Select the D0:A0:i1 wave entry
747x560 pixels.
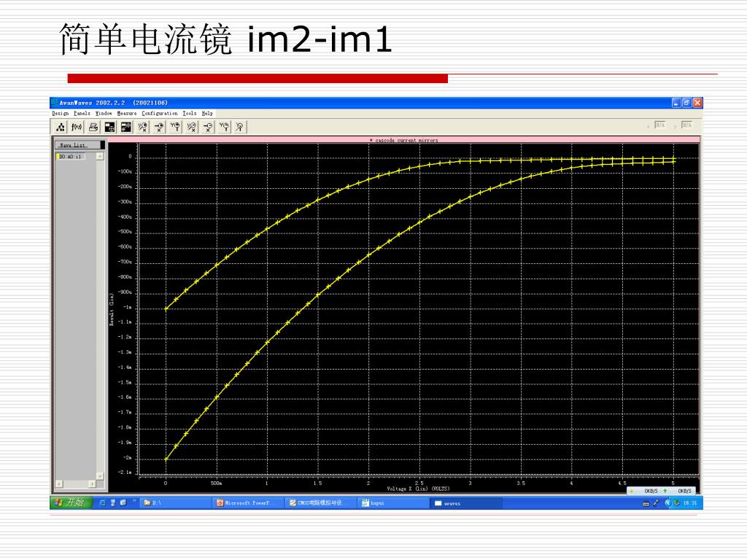(70, 157)
